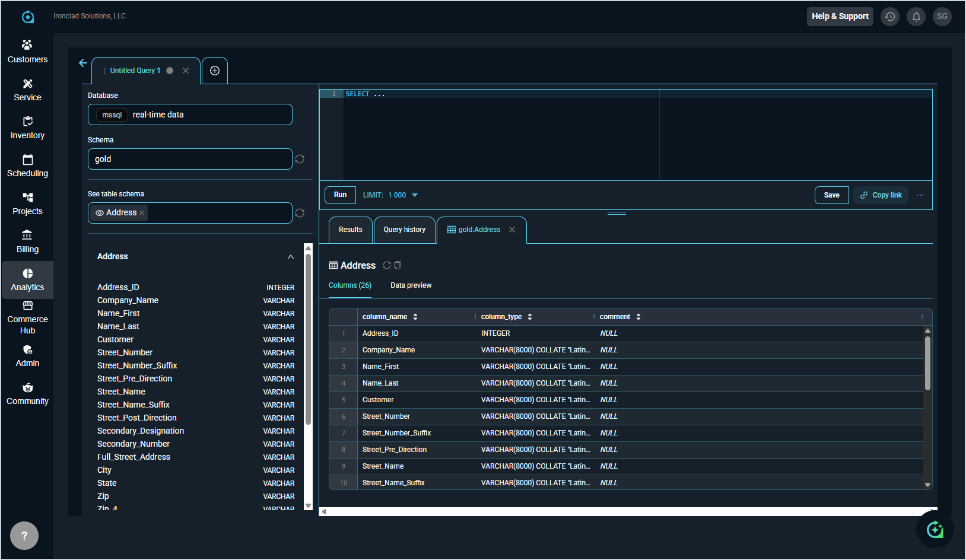Open the recent history clock icon
Screen dimensions: 966x560
coord(890,17)
